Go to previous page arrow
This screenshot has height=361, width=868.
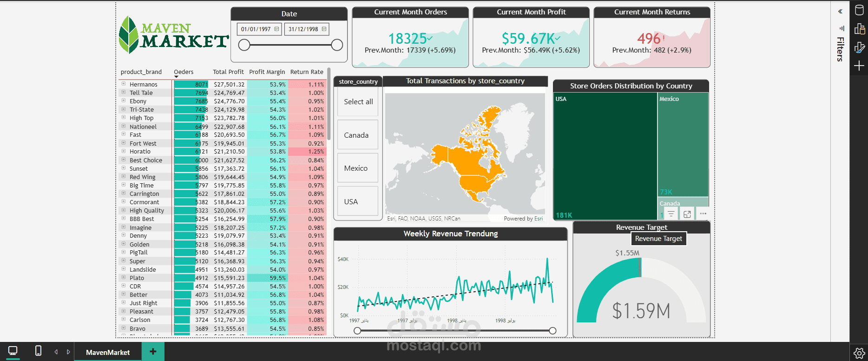[x=56, y=352]
